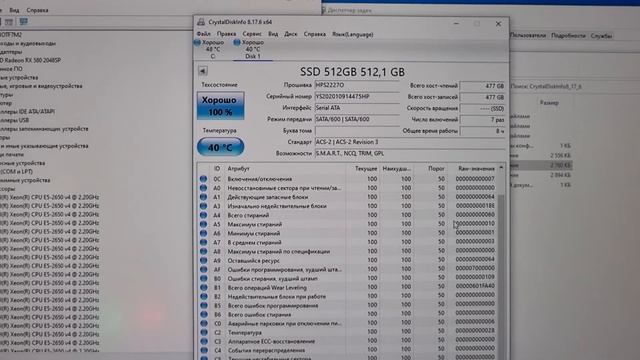The height and width of the screenshot is (360, 640).
Task: Click the status icon of attribute B2
Action: click(203, 296)
